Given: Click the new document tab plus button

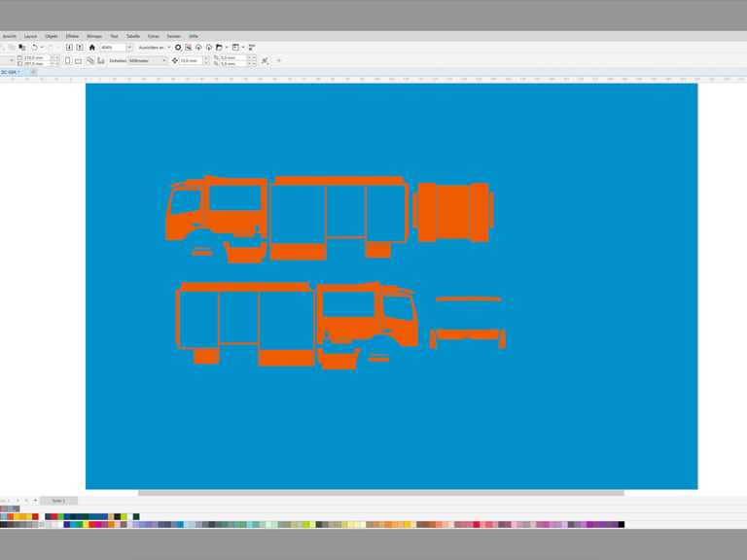Looking at the screenshot, I should pyautogui.click(x=33, y=72).
